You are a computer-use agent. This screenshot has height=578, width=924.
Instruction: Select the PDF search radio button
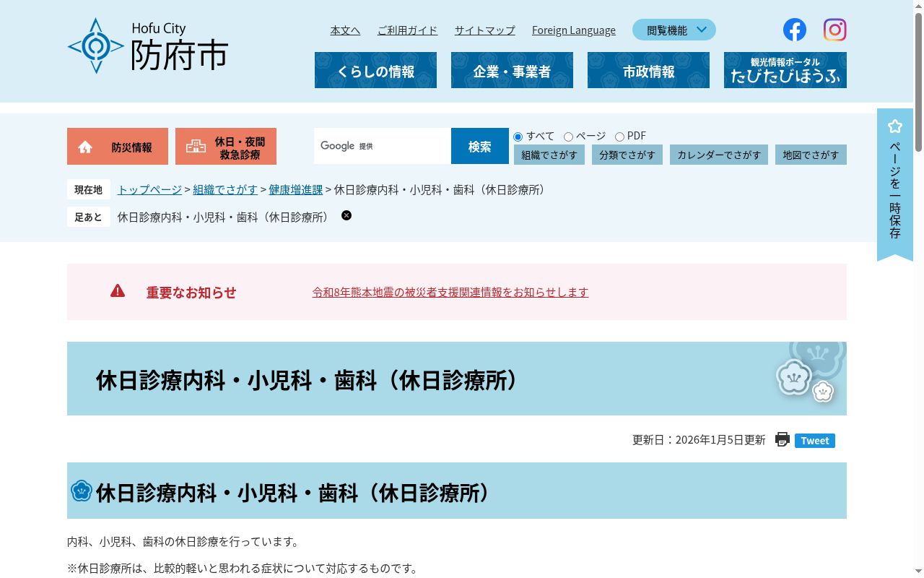(x=619, y=137)
